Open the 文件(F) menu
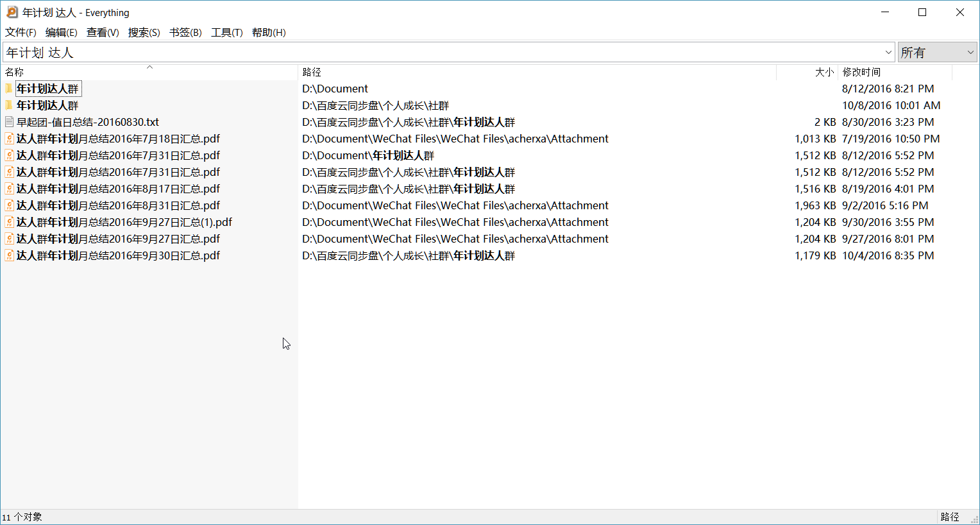980x525 pixels. pos(21,32)
